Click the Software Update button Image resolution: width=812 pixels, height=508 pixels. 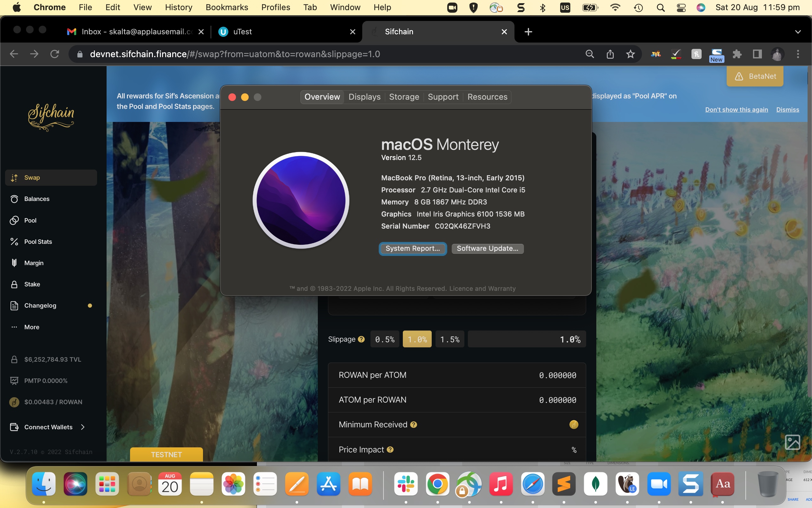point(488,248)
